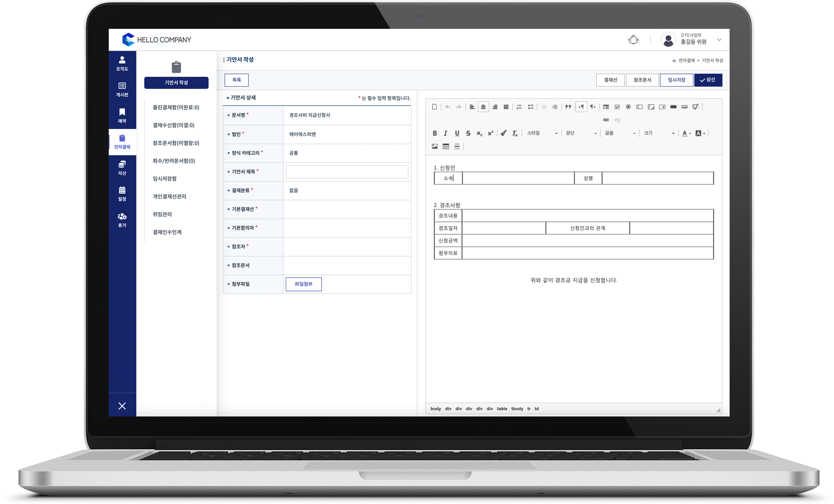Image resolution: width=834 pixels, height=504 pixels.
Task: Open the 글꼴 font dropdown
Action: pos(620,133)
